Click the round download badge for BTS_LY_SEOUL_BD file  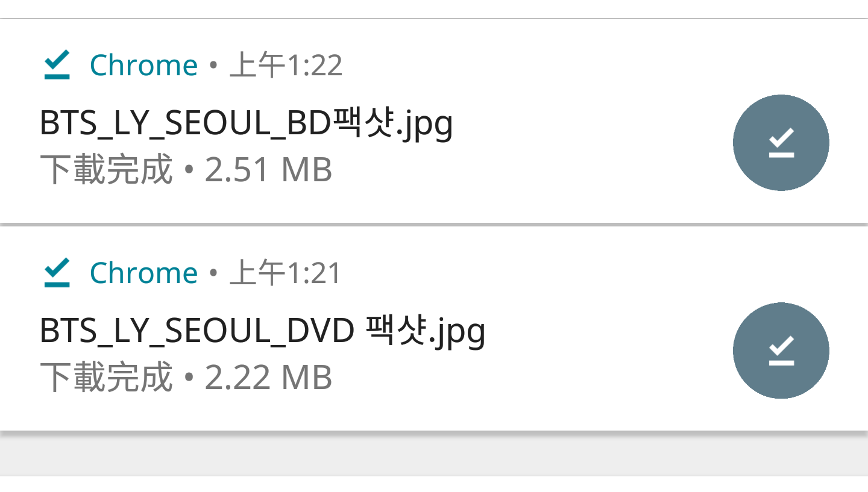click(x=781, y=143)
